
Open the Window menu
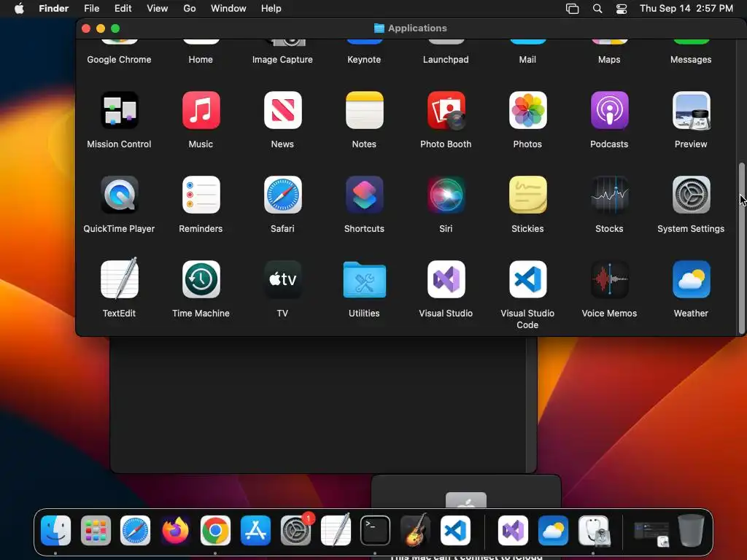click(228, 9)
